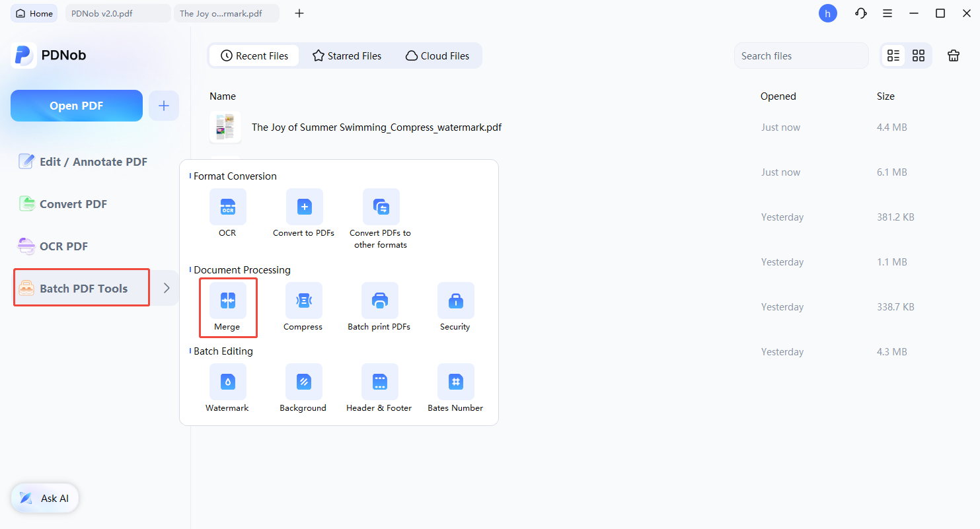Open the Batch print PDFs tool
This screenshot has width=980, height=529.
(x=380, y=301)
